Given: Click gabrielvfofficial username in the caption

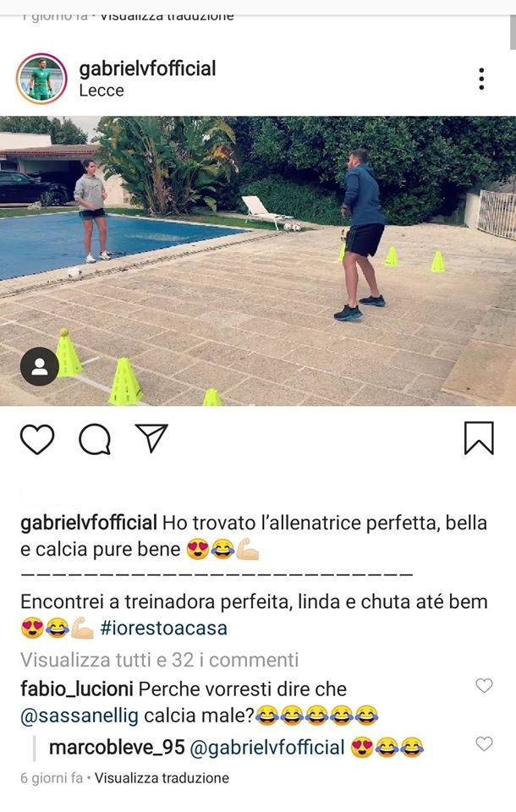Looking at the screenshot, I should (x=89, y=523).
